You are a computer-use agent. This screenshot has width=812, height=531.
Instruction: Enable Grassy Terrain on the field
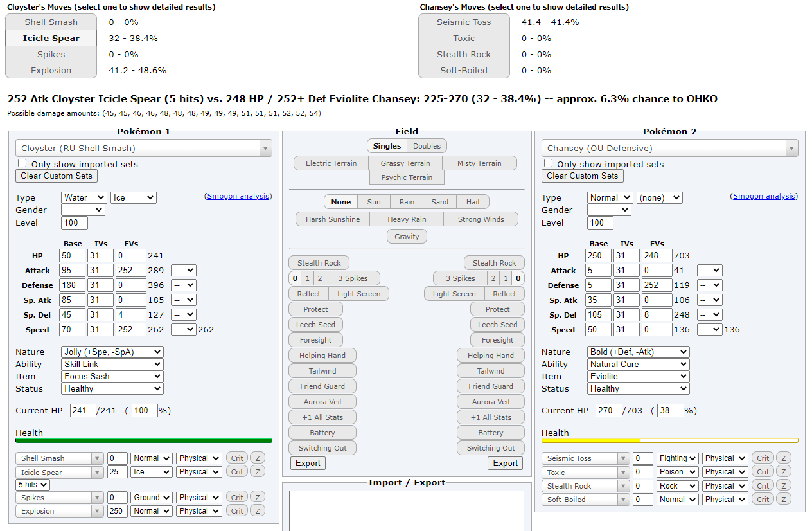tap(405, 163)
